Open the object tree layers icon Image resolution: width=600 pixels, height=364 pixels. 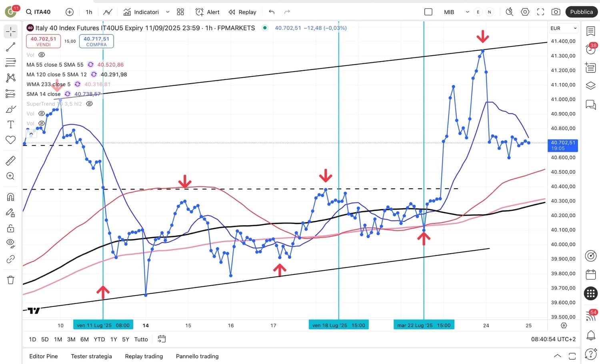tap(591, 86)
